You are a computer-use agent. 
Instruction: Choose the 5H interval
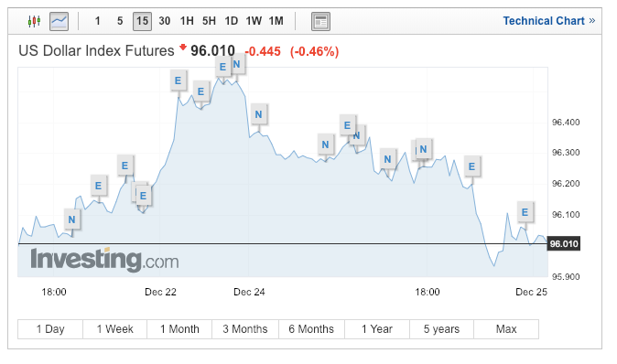(x=209, y=21)
